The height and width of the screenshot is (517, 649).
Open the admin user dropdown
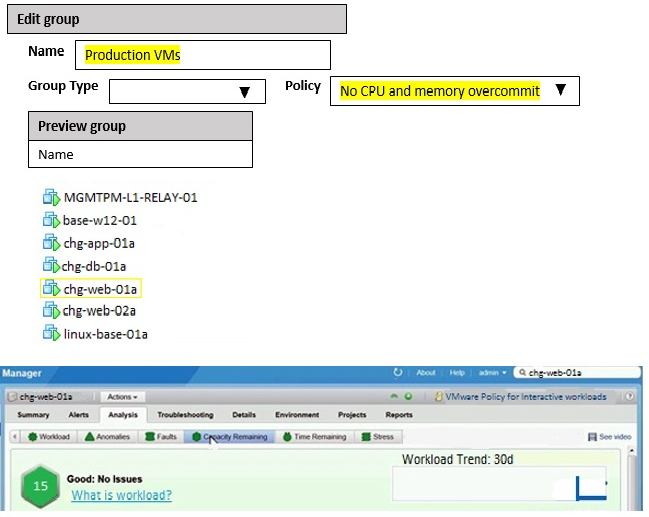(492, 373)
